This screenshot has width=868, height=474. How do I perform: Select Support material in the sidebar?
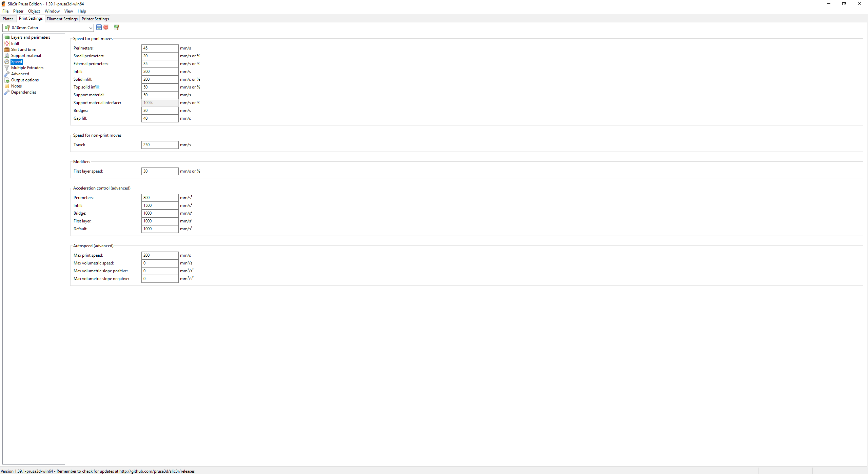pyautogui.click(x=26, y=56)
